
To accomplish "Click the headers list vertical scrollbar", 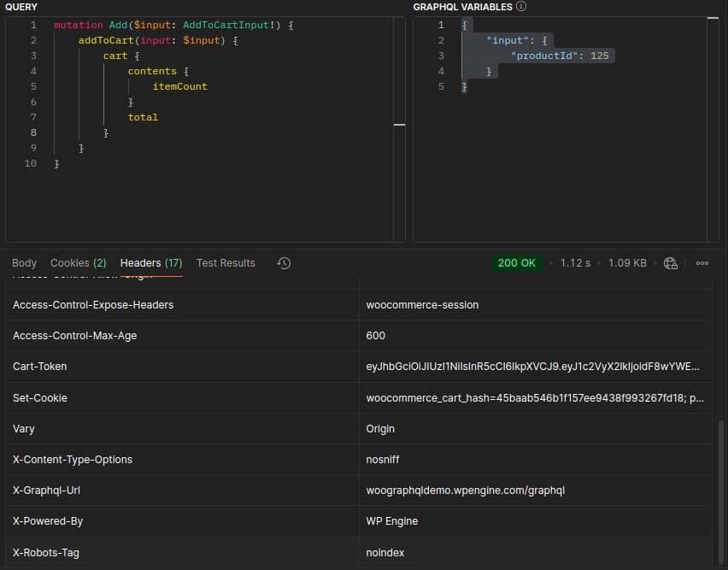I will pos(720,492).
